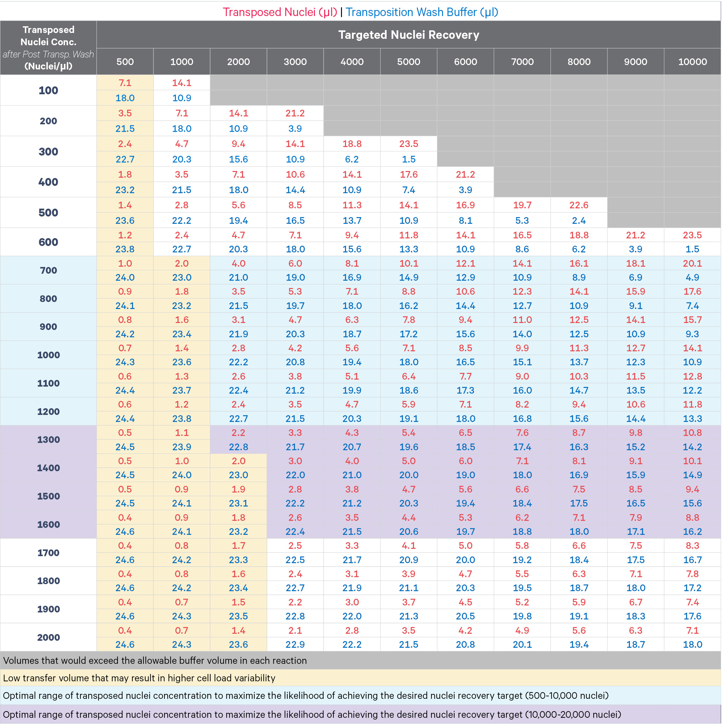Screen dimensions: 723x728
Task: Select the 9000 column header
Action: [x=635, y=62]
